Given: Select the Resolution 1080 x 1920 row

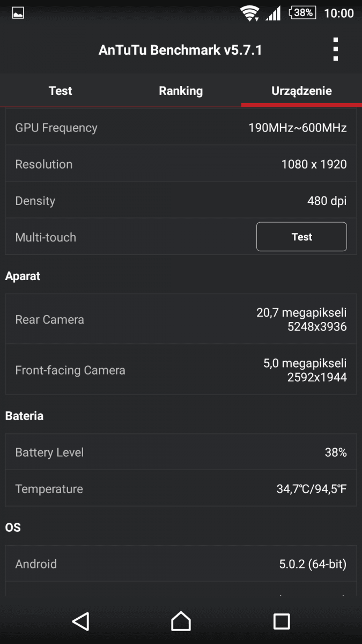Looking at the screenshot, I should tap(181, 164).
